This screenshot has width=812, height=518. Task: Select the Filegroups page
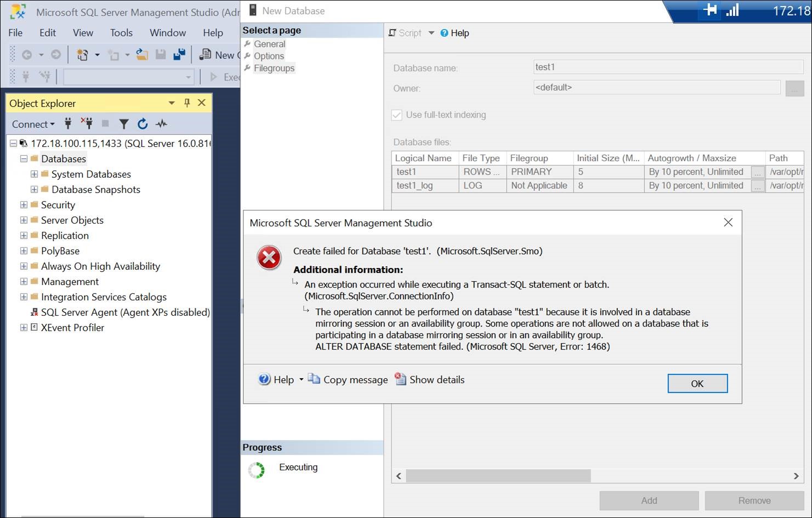pyautogui.click(x=274, y=68)
